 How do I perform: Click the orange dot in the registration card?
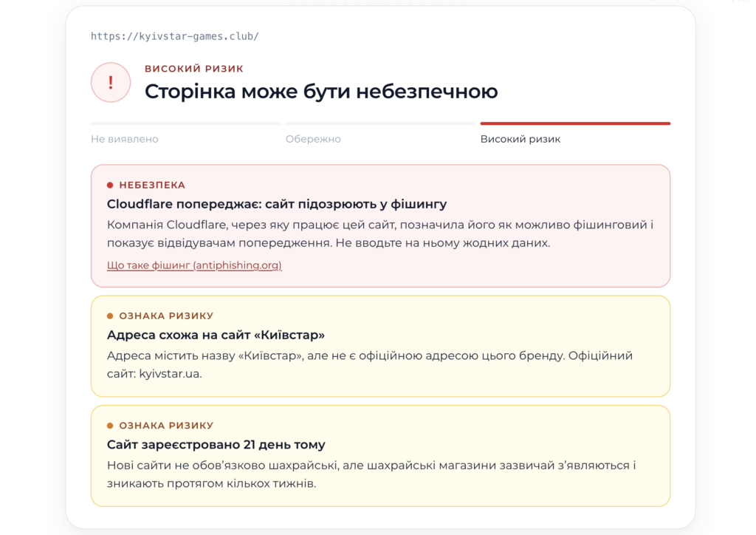pos(110,426)
